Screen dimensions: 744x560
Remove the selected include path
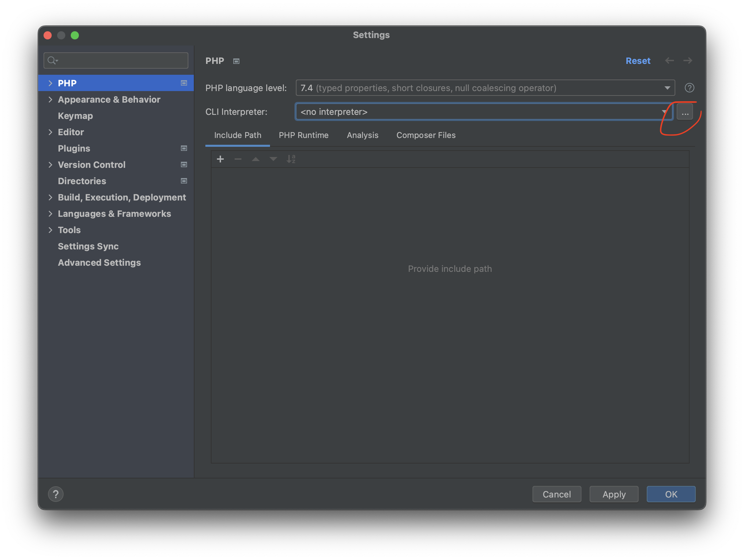click(238, 159)
